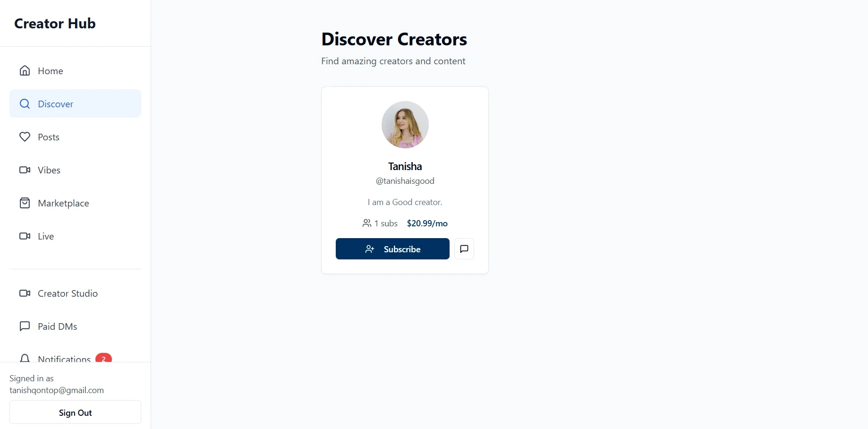Sign Out of the account

click(x=75, y=412)
